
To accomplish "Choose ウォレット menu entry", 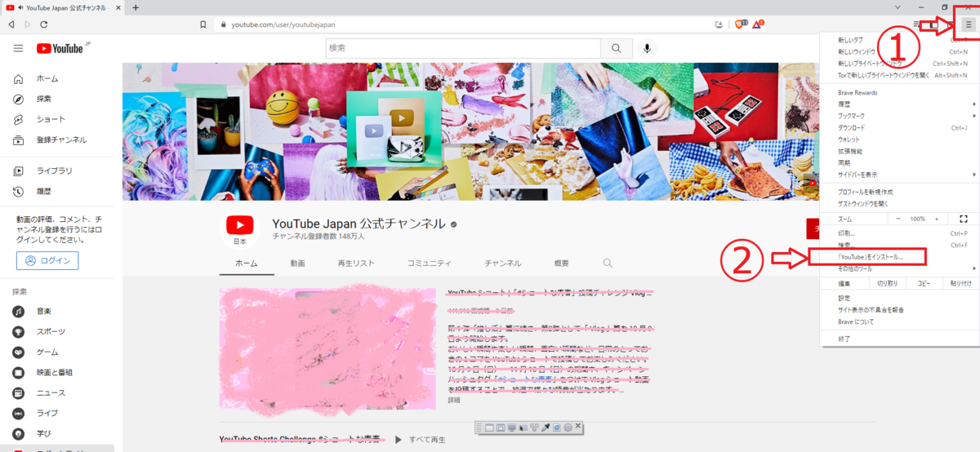I will (900, 140).
